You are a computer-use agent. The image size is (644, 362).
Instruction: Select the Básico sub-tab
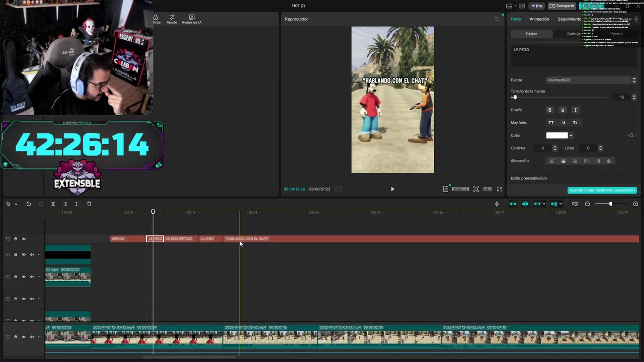coord(532,34)
